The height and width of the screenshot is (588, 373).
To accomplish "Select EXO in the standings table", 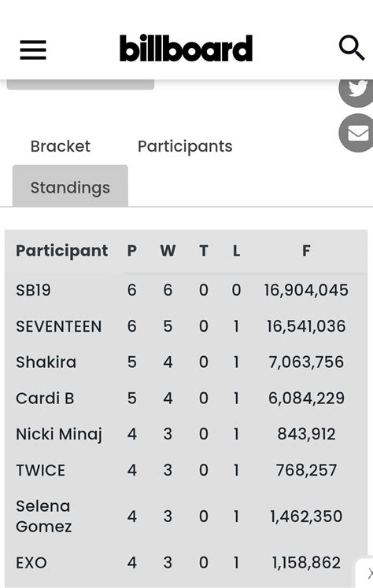I will click(31, 563).
